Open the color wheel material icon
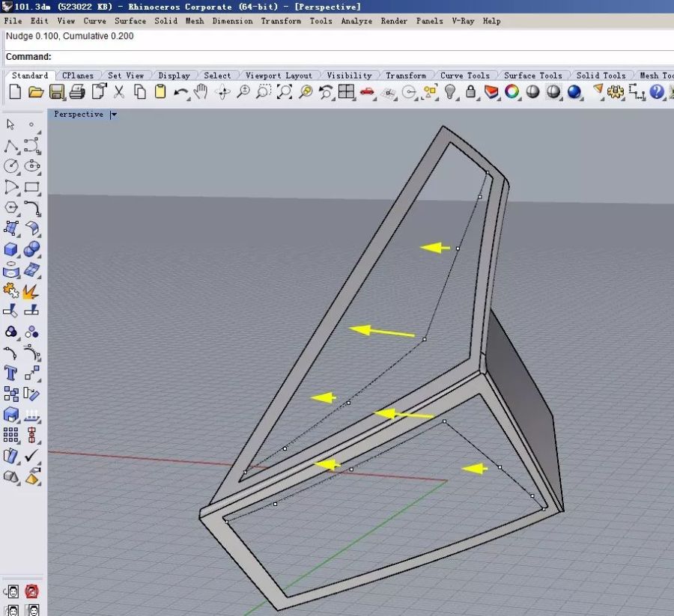674x616 pixels. (x=512, y=92)
